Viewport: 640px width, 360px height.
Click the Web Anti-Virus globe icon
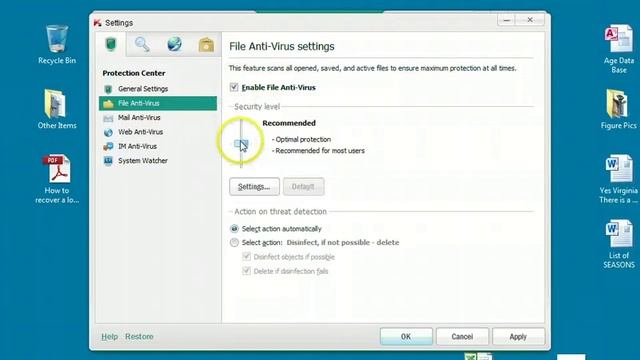[x=108, y=132]
